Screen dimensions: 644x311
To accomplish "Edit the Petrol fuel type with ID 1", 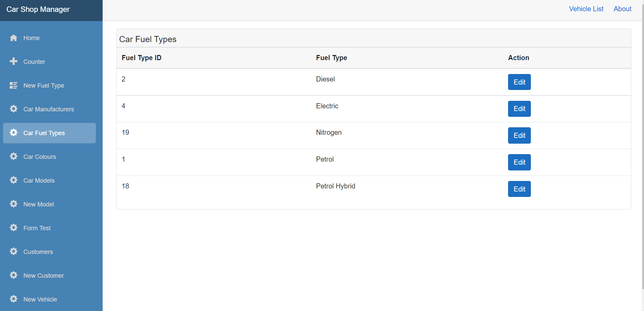I will [x=519, y=162].
